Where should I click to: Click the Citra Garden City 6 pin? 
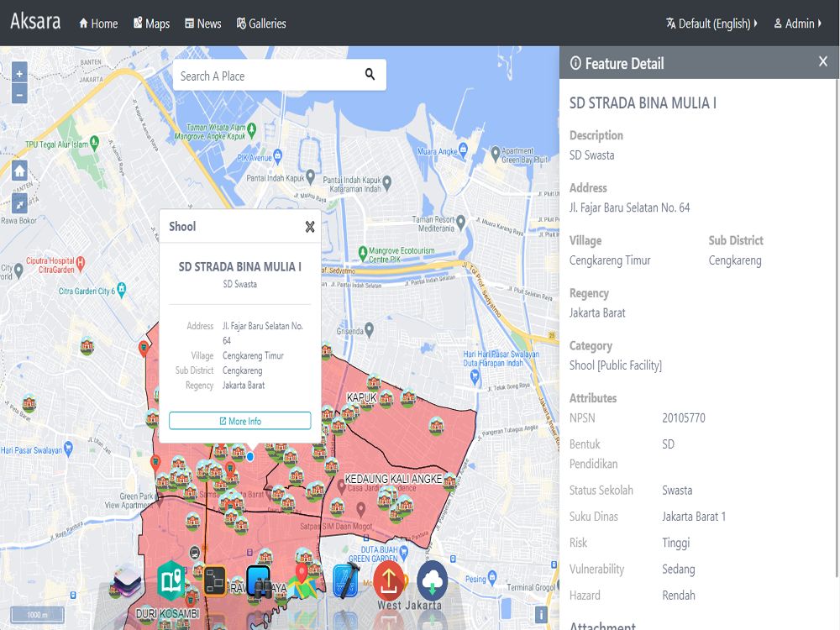coord(122,289)
